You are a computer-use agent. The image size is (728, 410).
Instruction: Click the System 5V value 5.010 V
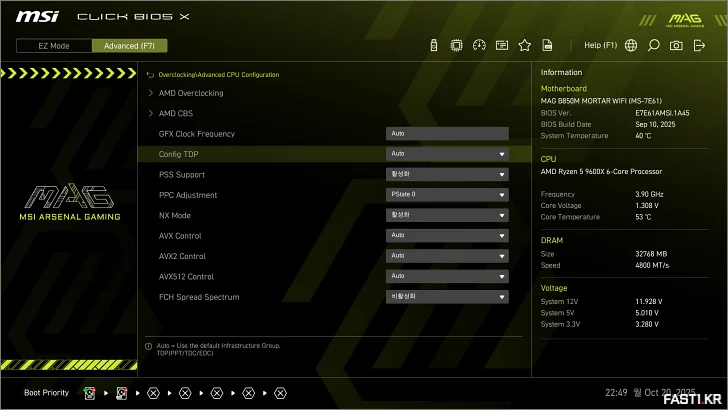(x=647, y=313)
